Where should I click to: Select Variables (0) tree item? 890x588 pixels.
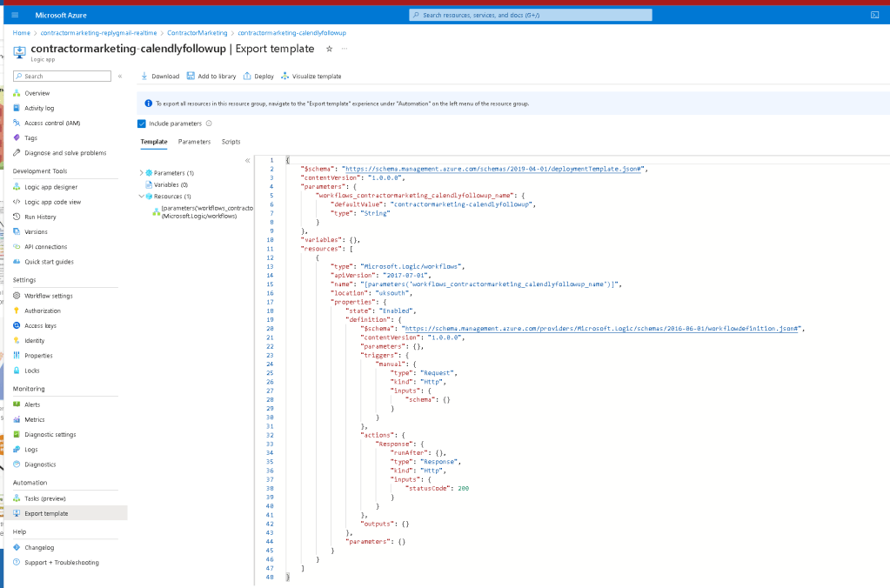(x=171, y=184)
